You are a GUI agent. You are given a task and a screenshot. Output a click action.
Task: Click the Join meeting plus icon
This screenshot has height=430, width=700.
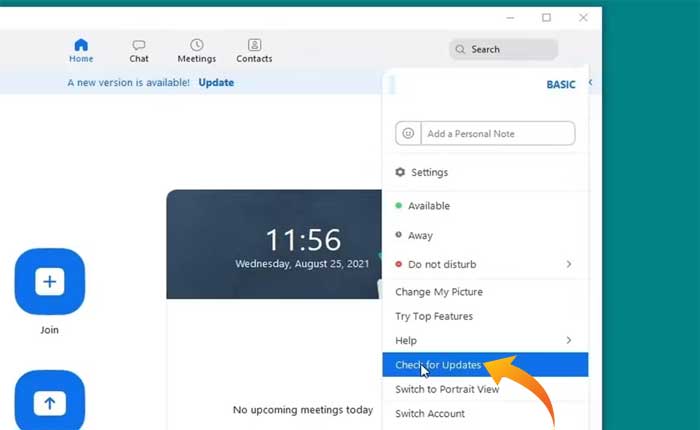[50, 282]
